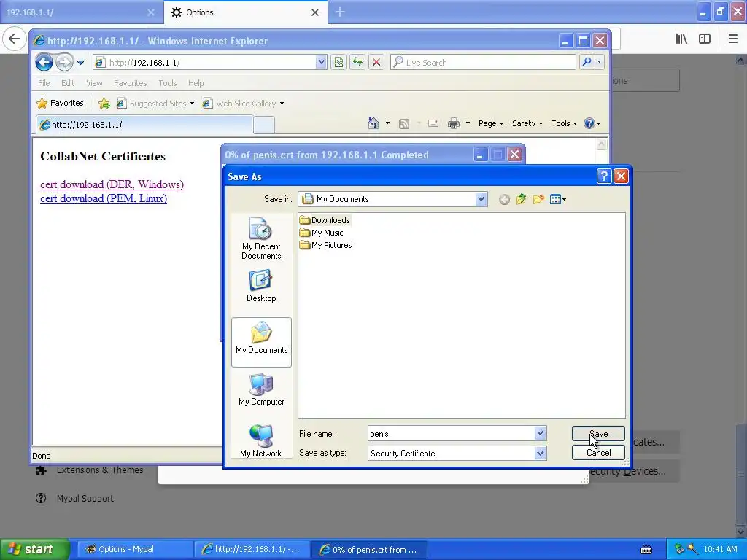The image size is (747, 560).
Task: Select Desktop in Save As places bar
Action: pos(261,286)
